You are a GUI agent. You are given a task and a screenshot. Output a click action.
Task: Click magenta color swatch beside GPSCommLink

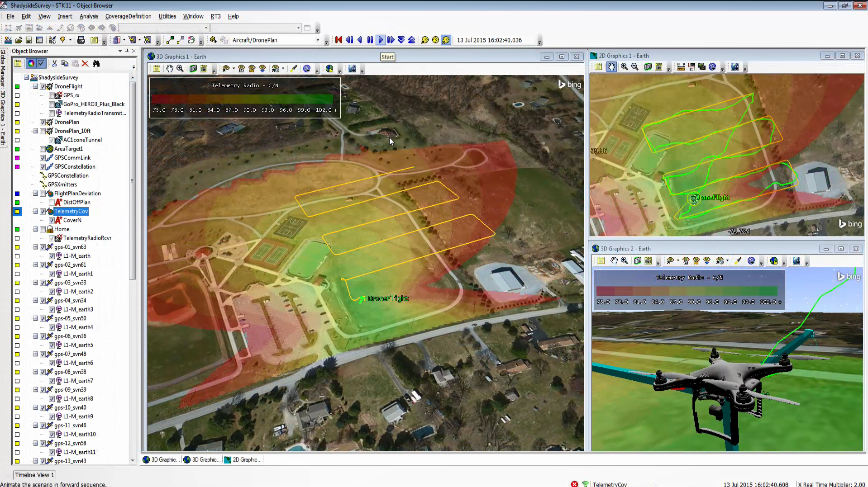[x=17, y=158]
